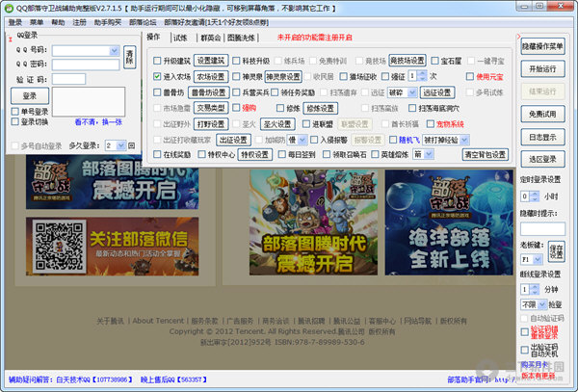This screenshot has width=578, height=392.
Task: Expand the 加城防 speed dropdown
Action: (302, 140)
